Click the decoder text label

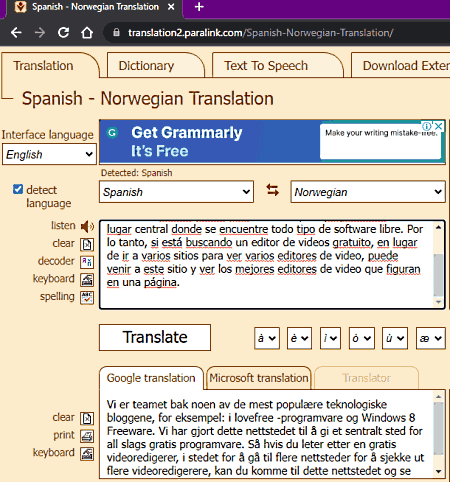[x=56, y=261]
